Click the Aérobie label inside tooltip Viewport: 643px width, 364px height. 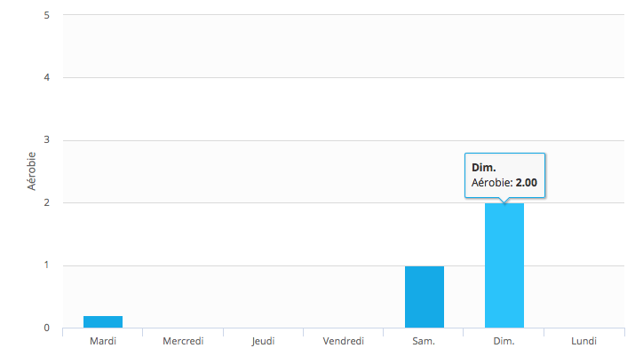(x=491, y=184)
